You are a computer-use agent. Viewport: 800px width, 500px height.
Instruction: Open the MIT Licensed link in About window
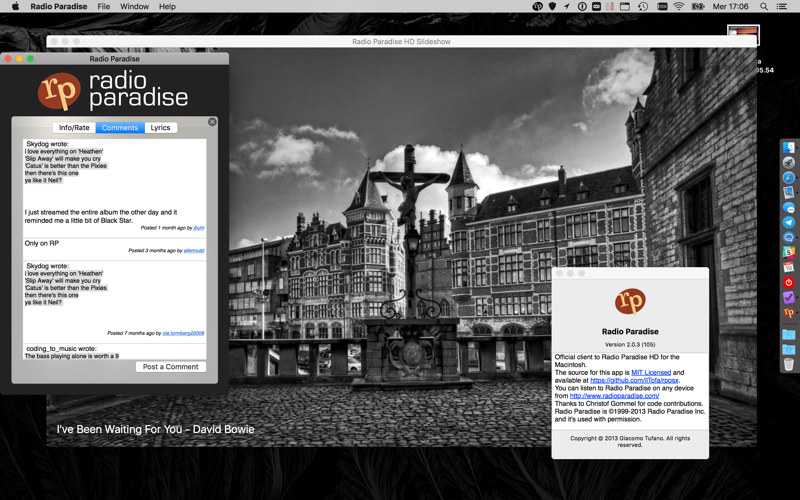pyautogui.click(x=651, y=372)
